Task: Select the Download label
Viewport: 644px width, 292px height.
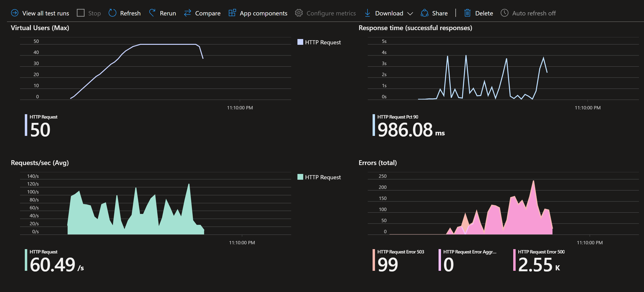Action: [x=389, y=13]
